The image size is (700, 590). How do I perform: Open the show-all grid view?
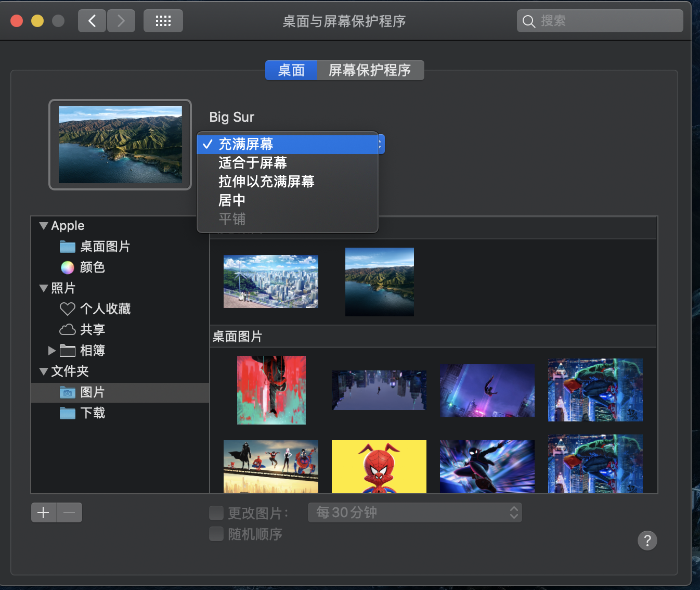pyautogui.click(x=163, y=21)
